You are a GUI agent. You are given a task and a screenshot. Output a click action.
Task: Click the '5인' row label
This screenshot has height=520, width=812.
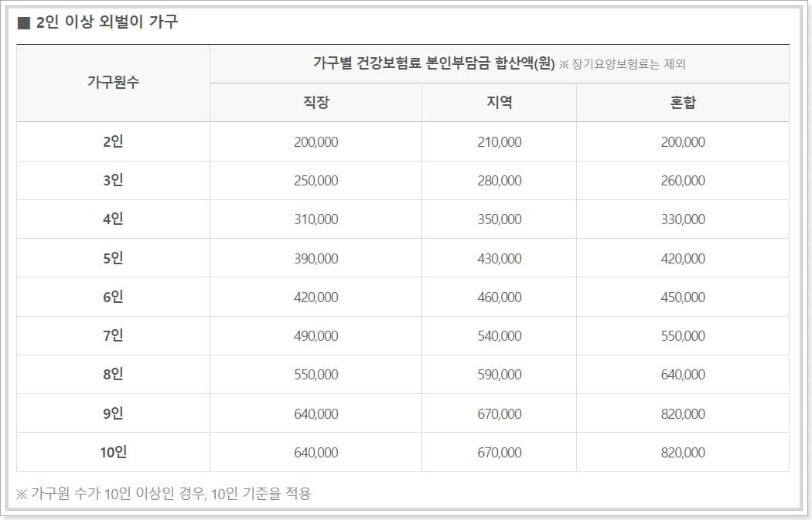pos(114,257)
